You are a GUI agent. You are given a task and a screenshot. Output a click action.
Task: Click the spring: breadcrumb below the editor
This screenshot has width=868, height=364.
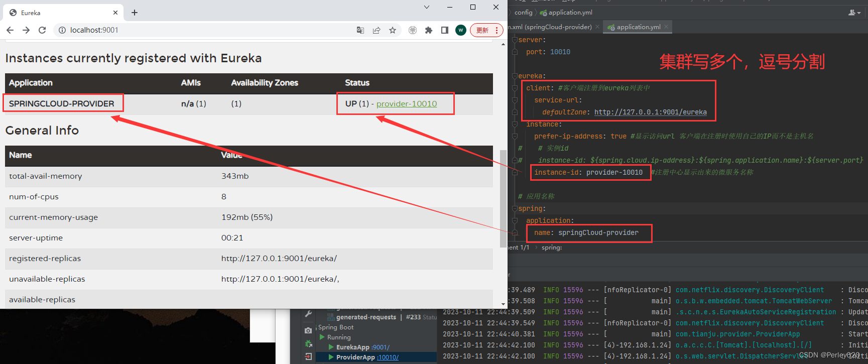(x=552, y=248)
